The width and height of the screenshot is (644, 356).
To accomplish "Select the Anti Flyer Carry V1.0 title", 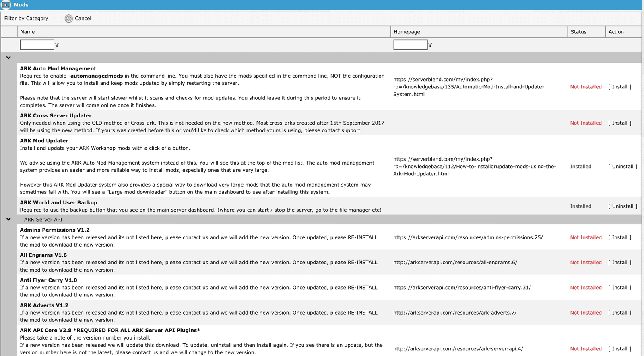I will pyautogui.click(x=48, y=280).
